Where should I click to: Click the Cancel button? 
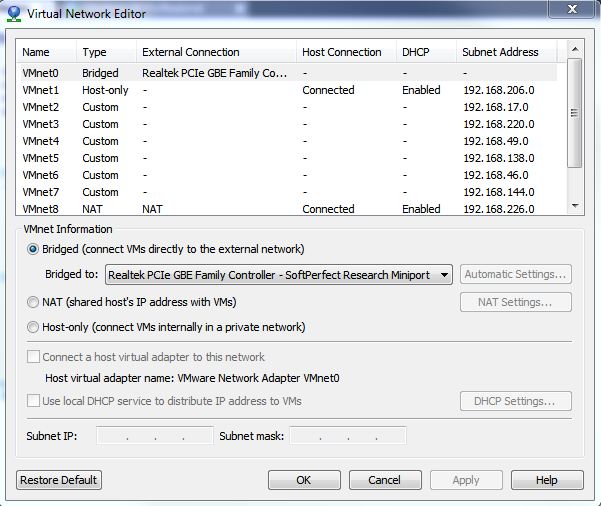point(384,480)
